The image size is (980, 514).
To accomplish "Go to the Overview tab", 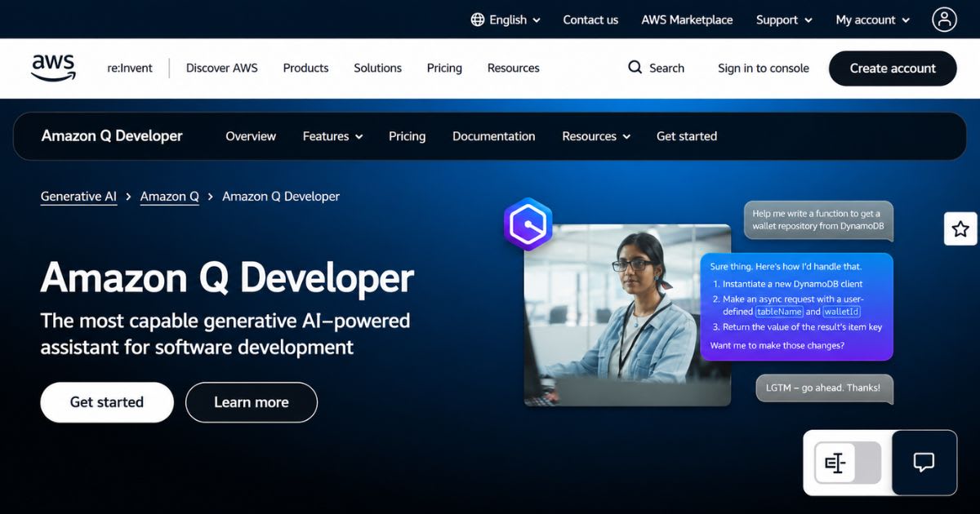I will pyautogui.click(x=251, y=136).
